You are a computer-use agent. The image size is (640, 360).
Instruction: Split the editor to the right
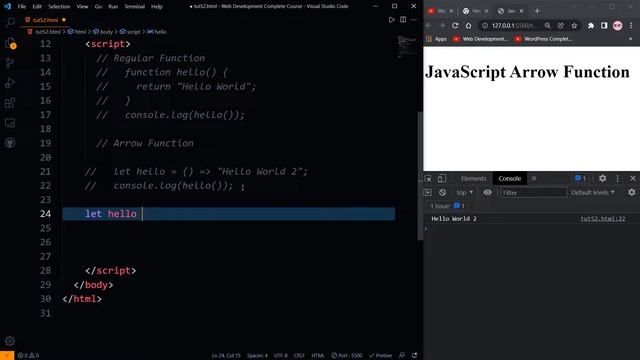click(x=403, y=20)
